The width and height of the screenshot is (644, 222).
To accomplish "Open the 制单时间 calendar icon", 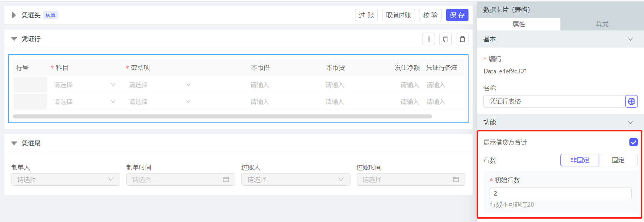I will (226, 180).
